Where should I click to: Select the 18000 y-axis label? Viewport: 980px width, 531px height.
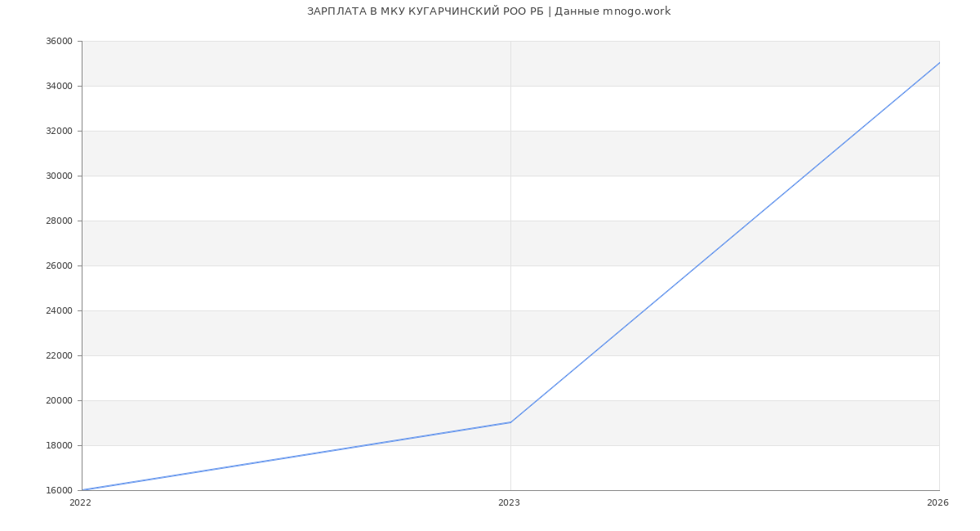[60, 446]
